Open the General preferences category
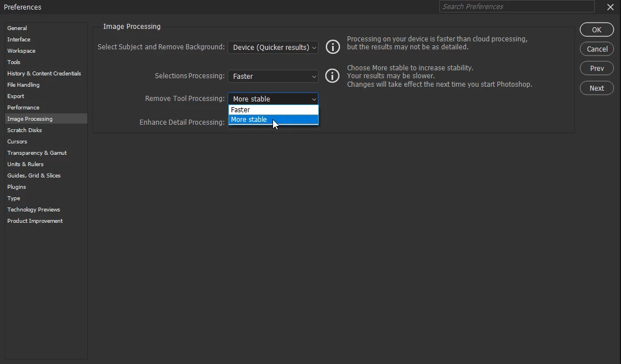 click(x=46, y=28)
